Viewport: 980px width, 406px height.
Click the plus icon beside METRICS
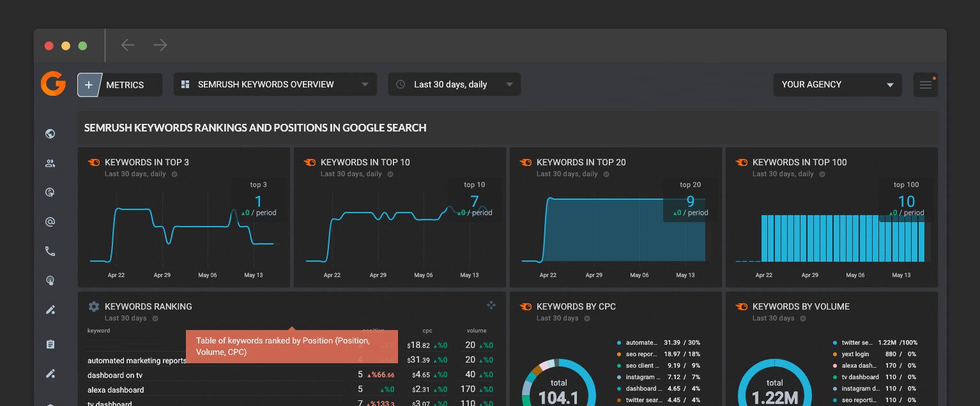pyautogui.click(x=89, y=85)
